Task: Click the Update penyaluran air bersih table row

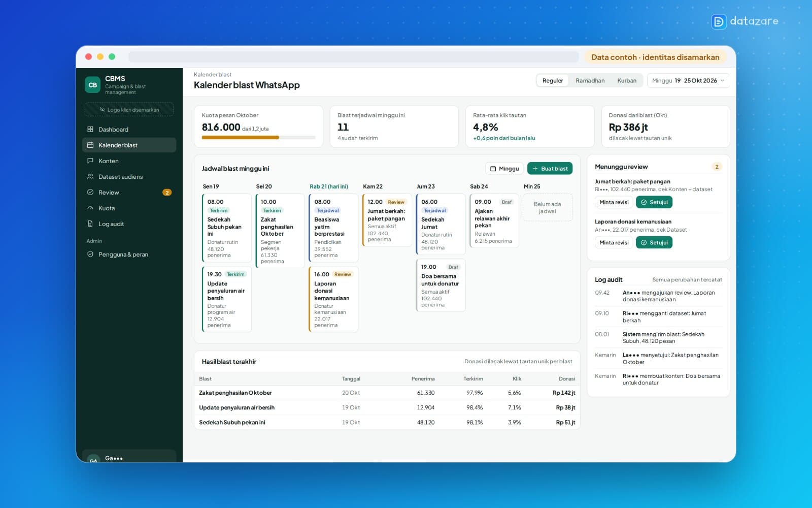Action: tap(387, 407)
